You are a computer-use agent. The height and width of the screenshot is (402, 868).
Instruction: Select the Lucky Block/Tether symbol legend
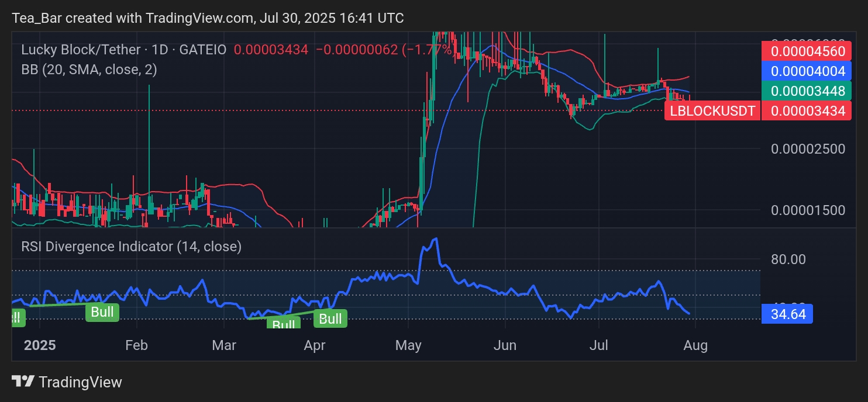pyautogui.click(x=123, y=50)
